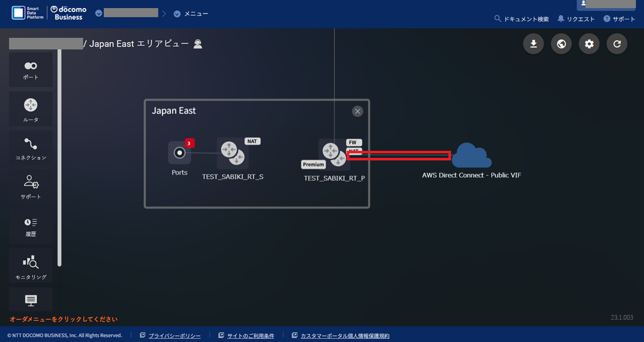Click the download icon button
This screenshot has width=644, height=342.
point(533,44)
